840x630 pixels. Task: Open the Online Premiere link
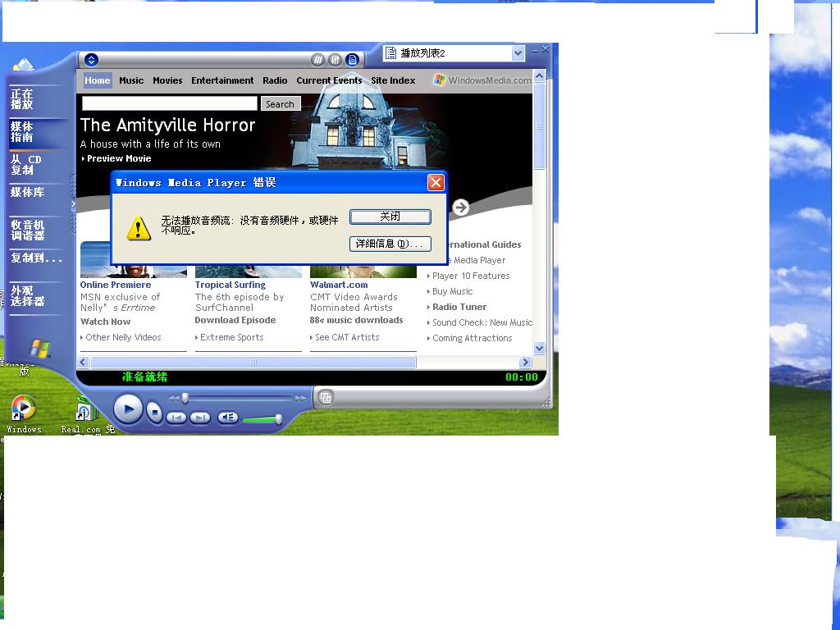tap(116, 285)
